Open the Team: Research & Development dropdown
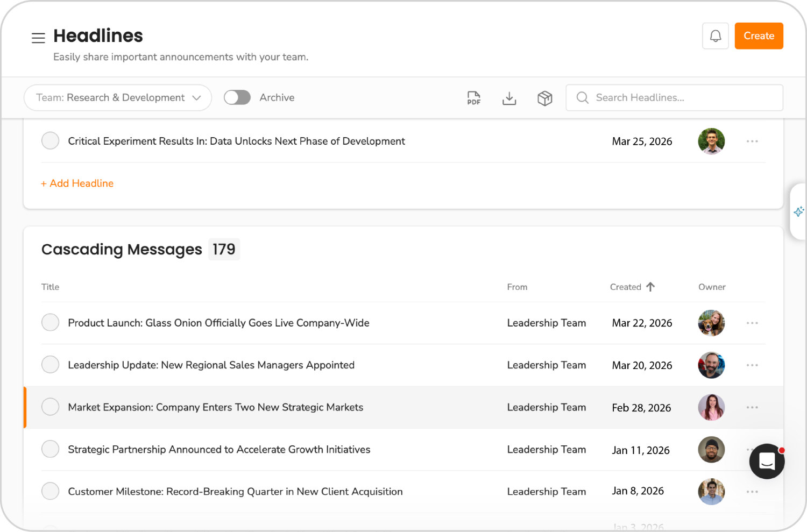807x532 pixels. (x=117, y=97)
